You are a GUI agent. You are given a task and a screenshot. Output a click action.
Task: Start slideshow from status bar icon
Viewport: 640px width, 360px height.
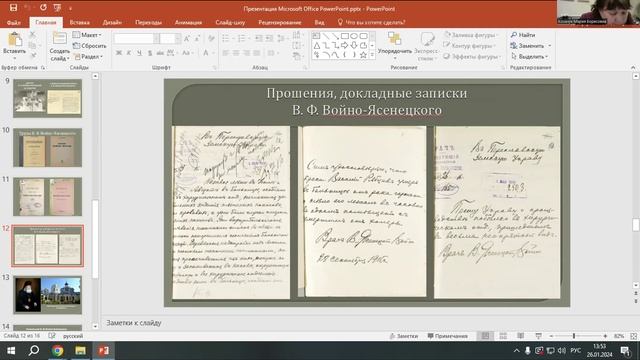(x=538, y=336)
